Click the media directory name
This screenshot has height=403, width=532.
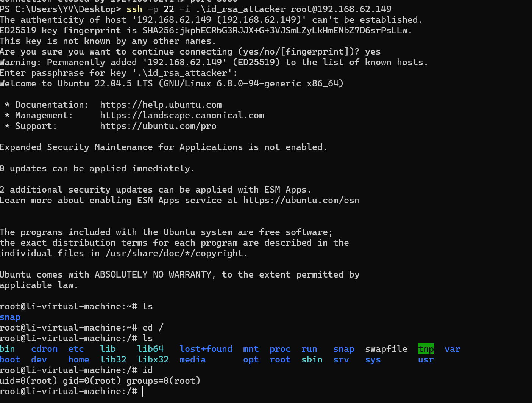(x=192, y=359)
